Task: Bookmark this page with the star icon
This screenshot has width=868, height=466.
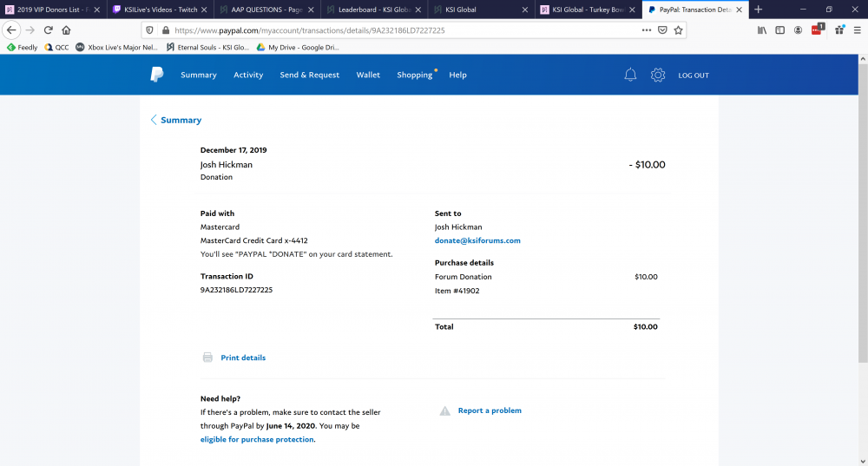Action: (678, 30)
